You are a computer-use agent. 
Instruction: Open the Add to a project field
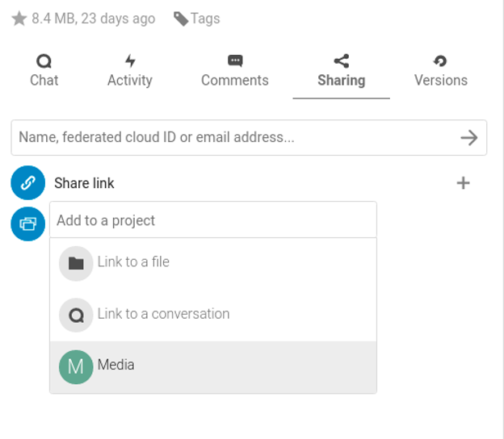pyautogui.click(x=213, y=220)
